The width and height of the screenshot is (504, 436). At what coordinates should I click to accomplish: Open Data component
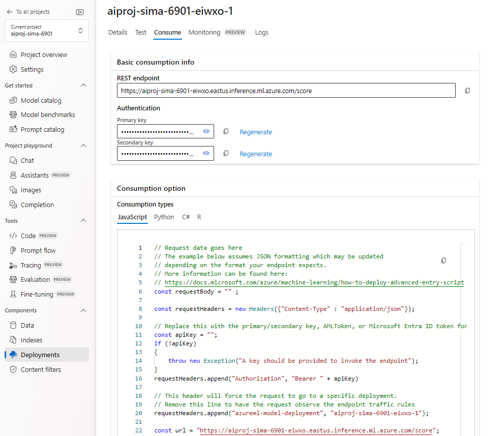click(27, 326)
